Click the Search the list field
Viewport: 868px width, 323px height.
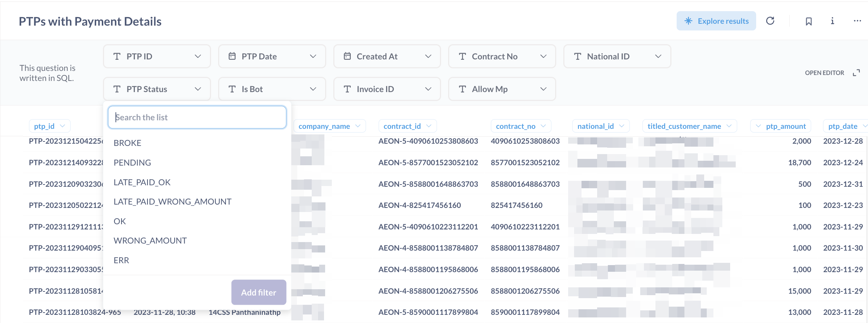197,117
